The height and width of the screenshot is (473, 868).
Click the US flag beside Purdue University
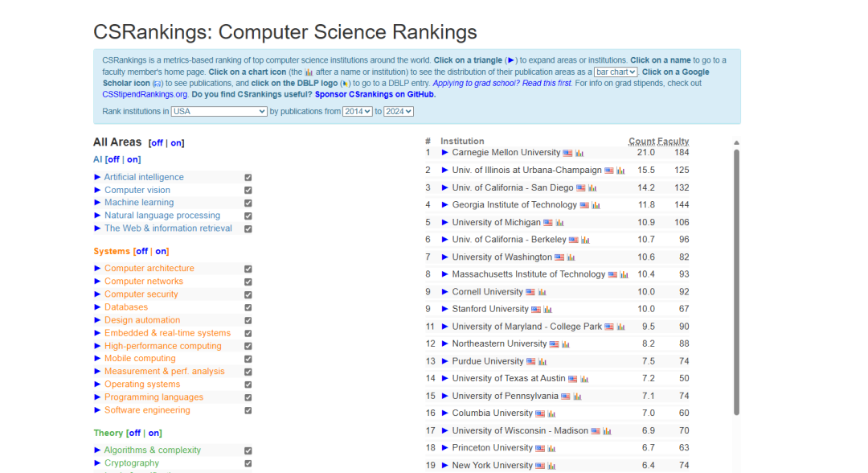coord(530,362)
